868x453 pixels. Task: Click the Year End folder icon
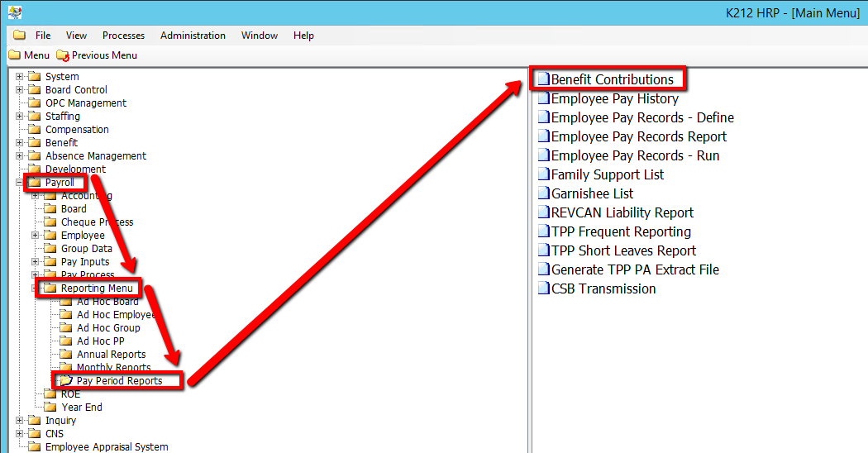click(x=50, y=408)
